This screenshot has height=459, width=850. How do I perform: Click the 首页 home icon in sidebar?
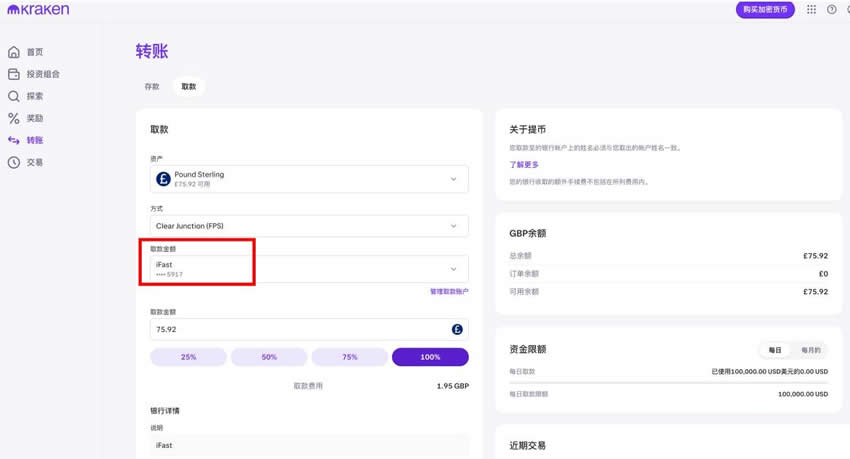[x=14, y=52]
